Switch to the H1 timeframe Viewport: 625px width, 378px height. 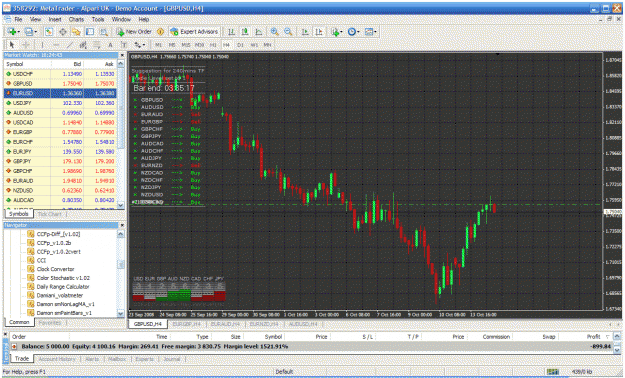(x=213, y=45)
